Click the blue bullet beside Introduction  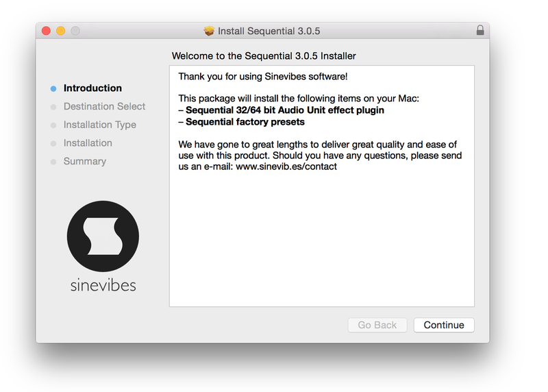point(53,89)
